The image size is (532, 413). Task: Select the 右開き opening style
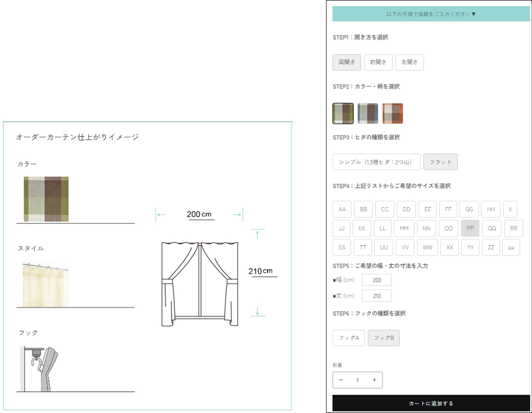click(x=378, y=62)
